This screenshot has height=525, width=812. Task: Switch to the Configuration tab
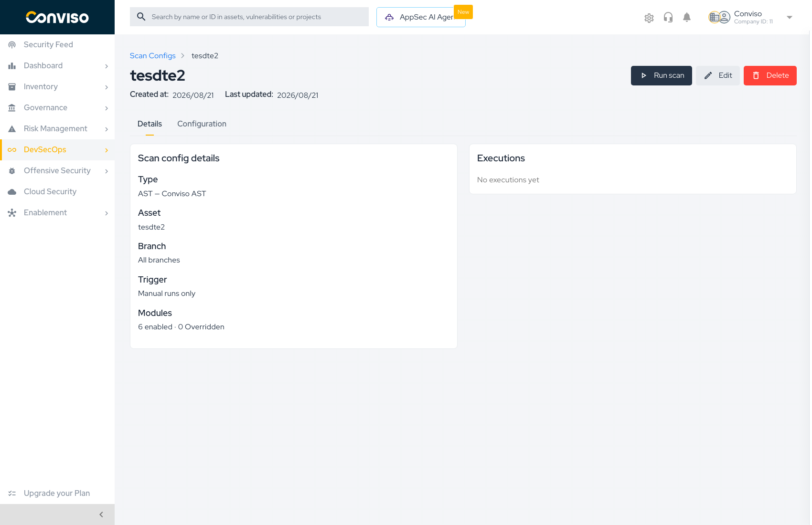pyautogui.click(x=202, y=124)
